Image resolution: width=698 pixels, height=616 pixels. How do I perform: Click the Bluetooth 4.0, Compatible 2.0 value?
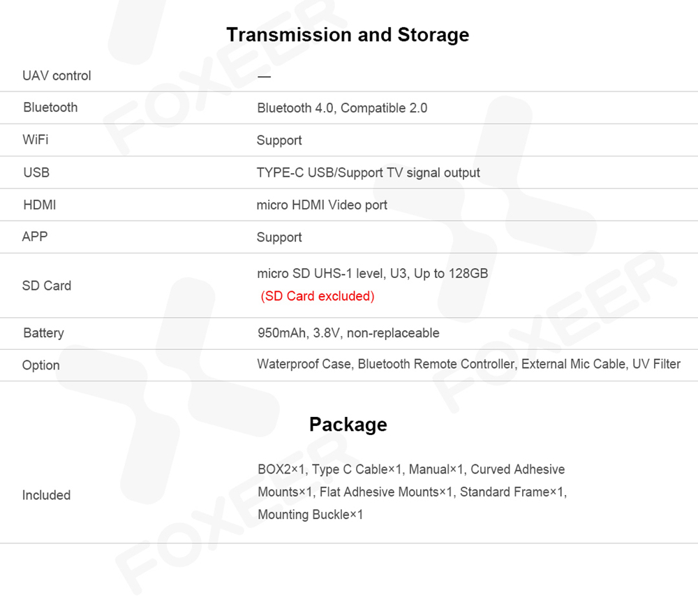pyautogui.click(x=342, y=108)
